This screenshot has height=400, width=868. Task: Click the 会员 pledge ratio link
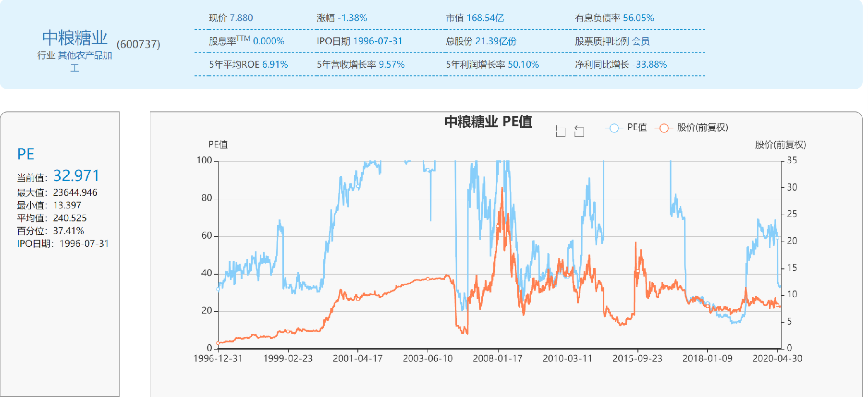click(x=641, y=41)
